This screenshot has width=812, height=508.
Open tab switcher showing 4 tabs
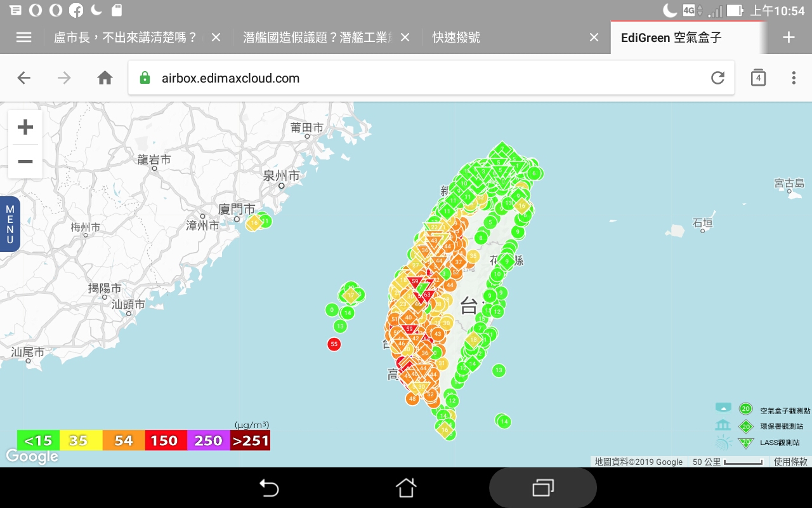(758, 77)
